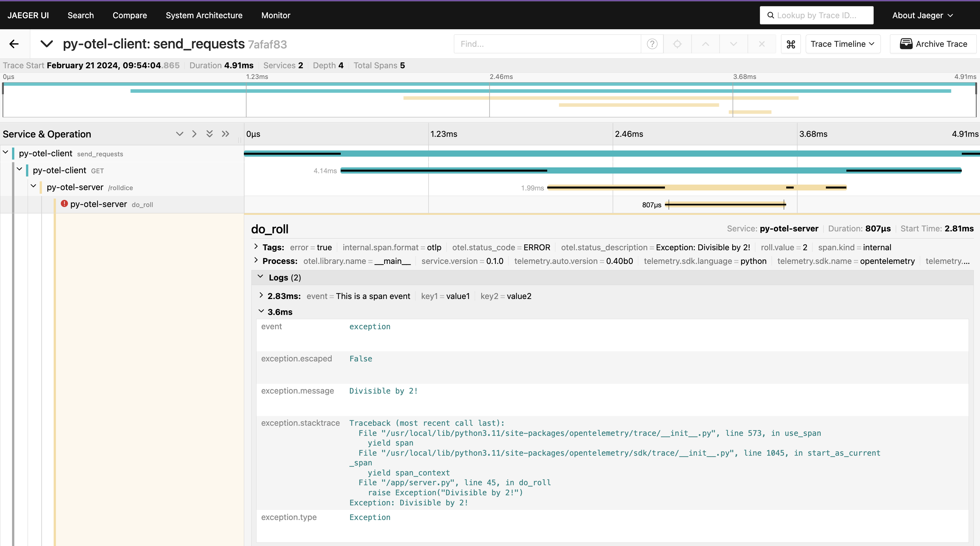
Task: Clear the find query with the X icon
Action: point(762,44)
